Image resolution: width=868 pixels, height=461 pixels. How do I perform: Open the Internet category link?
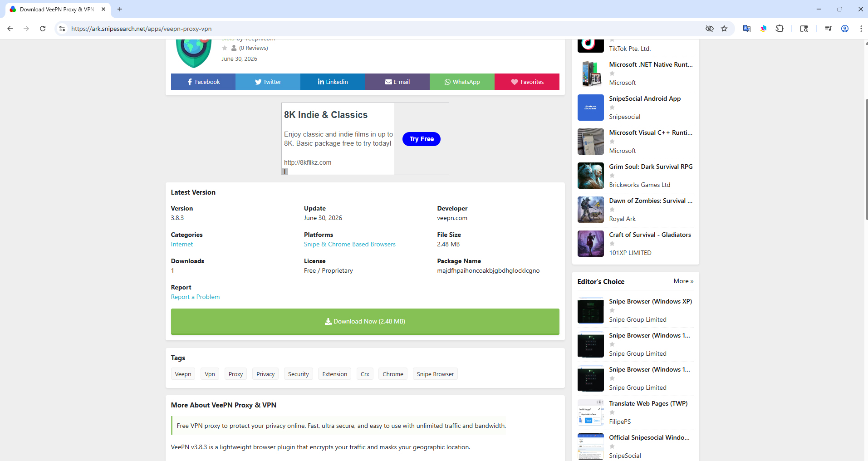[x=182, y=244]
